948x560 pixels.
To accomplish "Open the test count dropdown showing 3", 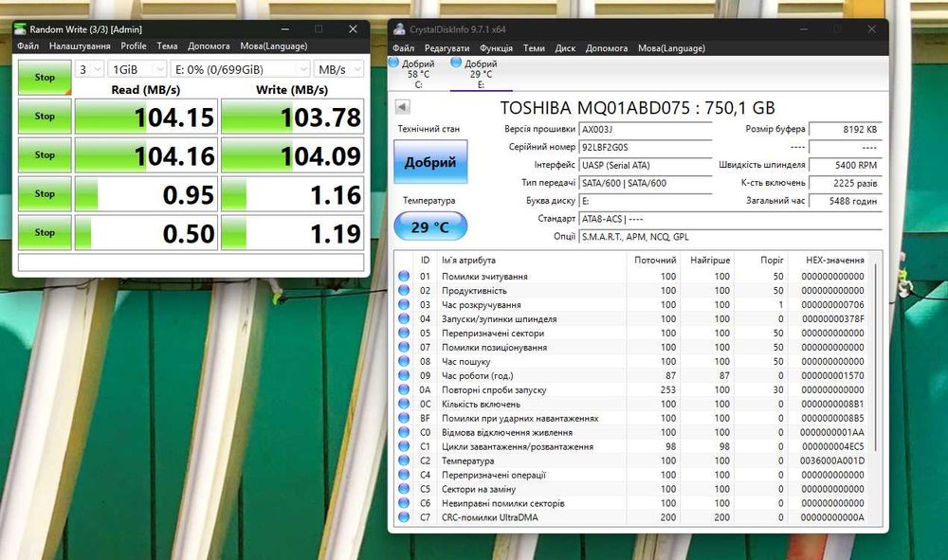I will pos(89,69).
